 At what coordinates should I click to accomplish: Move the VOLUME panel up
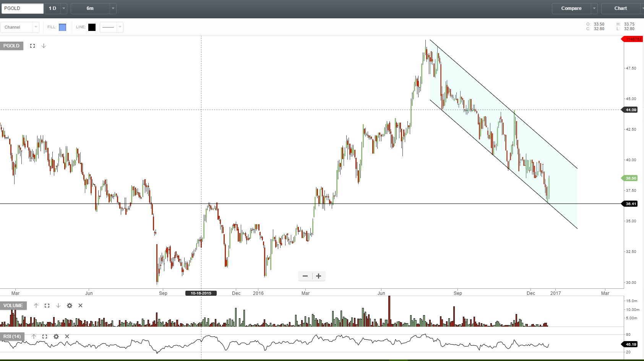(36, 306)
